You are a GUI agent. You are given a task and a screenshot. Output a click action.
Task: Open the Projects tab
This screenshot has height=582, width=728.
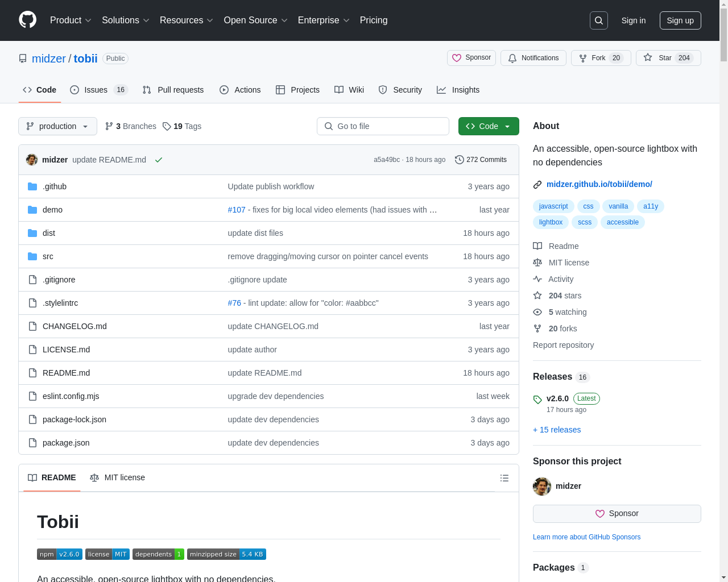click(297, 90)
